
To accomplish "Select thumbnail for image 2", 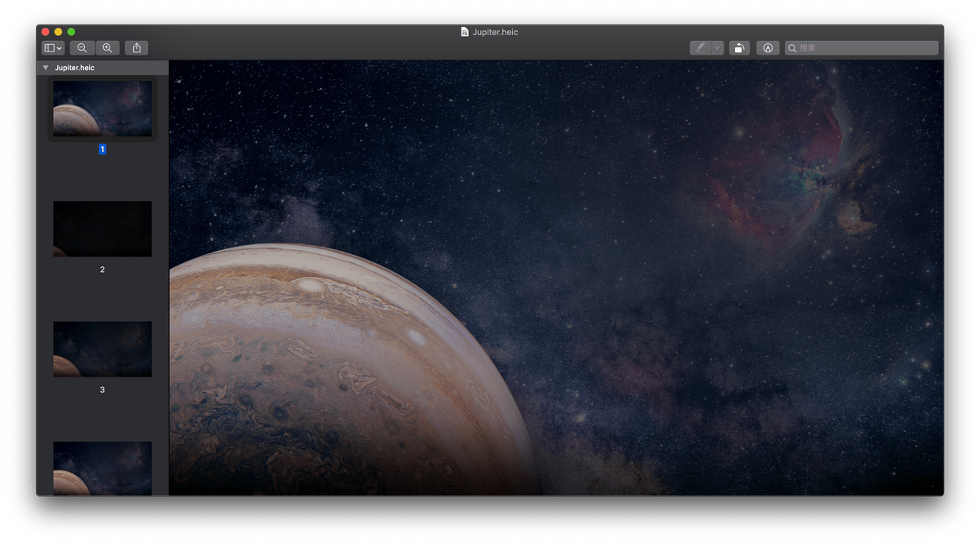I will 102,229.
